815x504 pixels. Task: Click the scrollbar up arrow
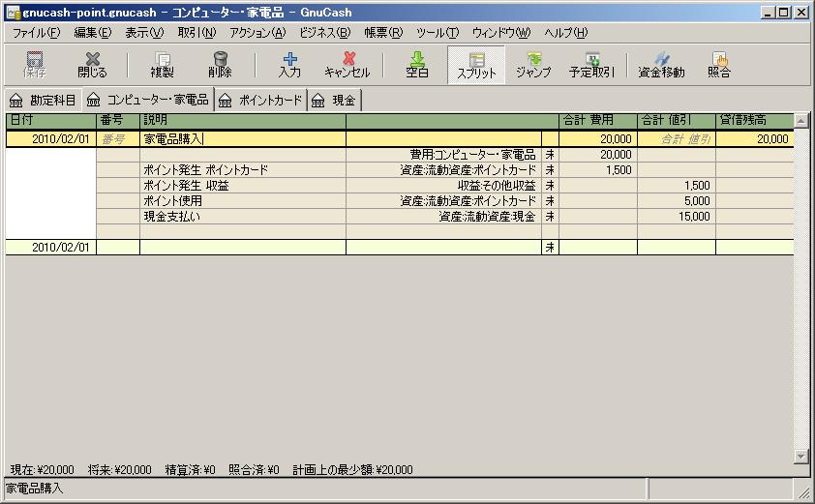[x=801, y=121]
